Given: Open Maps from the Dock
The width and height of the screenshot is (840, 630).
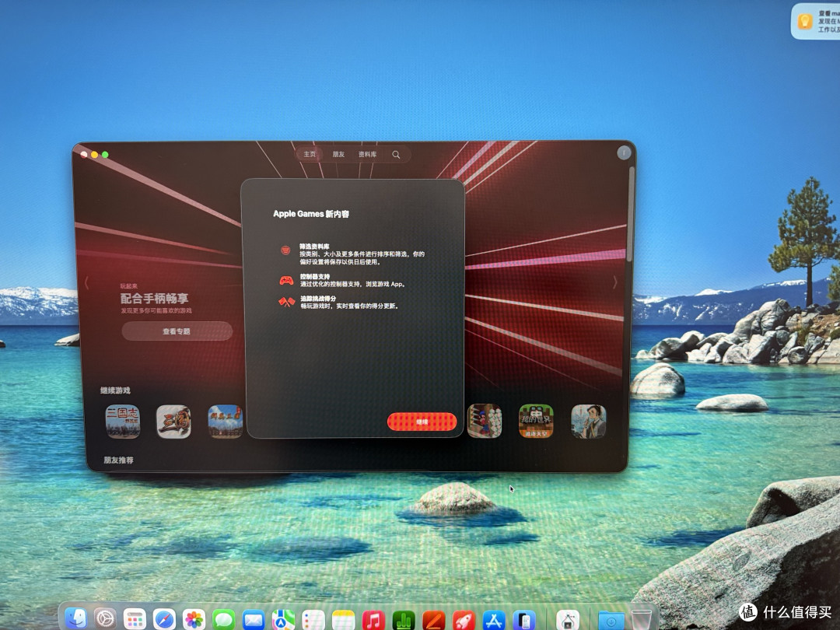Looking at the screenshot, I should [283, 621].
